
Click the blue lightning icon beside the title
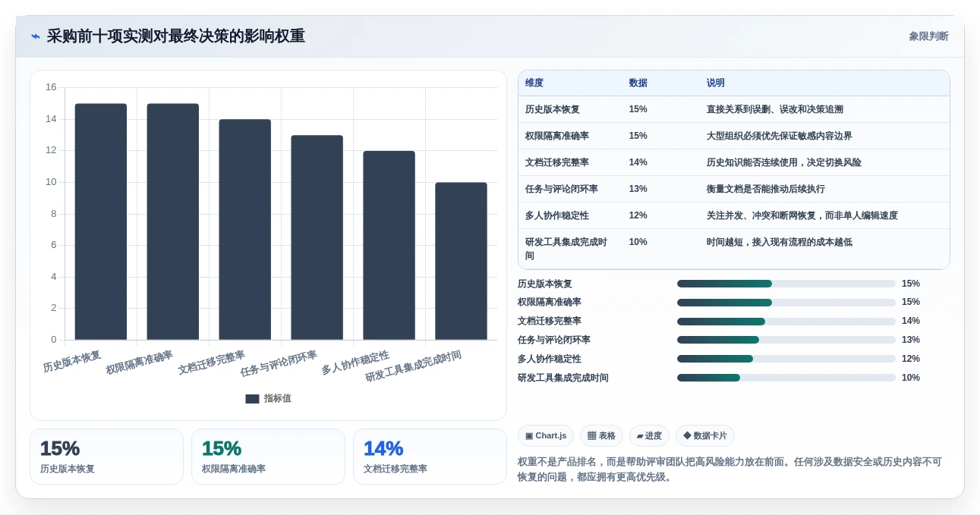(36, 36)
